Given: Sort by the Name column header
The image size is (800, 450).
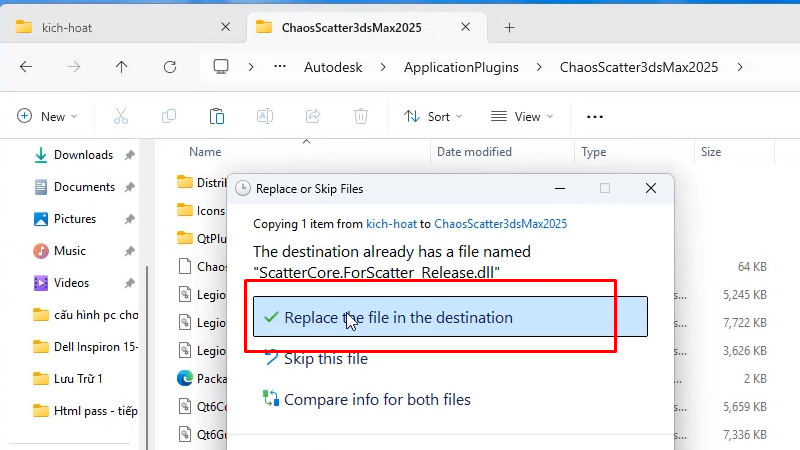Looking at the screenshot, I should click(205, 152).
